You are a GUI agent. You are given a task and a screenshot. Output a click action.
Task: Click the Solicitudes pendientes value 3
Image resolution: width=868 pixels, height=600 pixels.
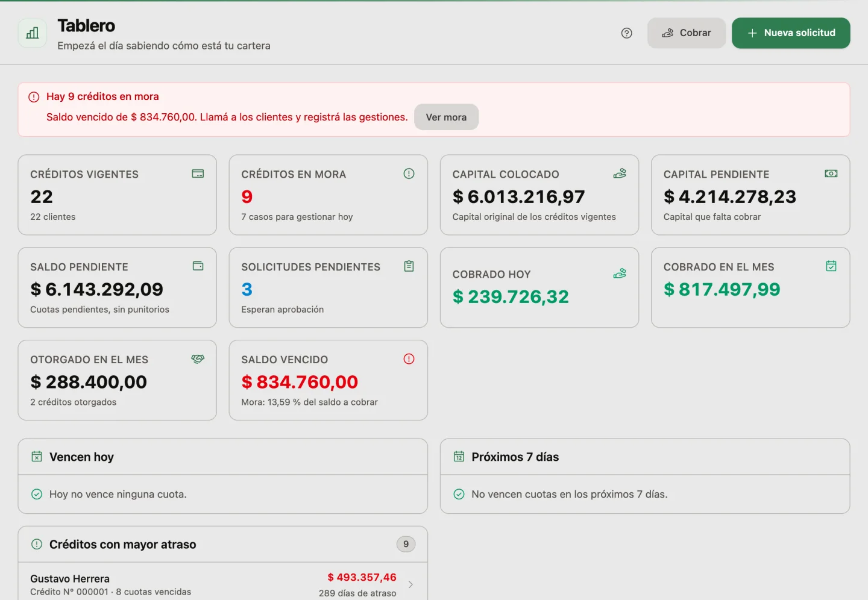[x=247, y=289]
